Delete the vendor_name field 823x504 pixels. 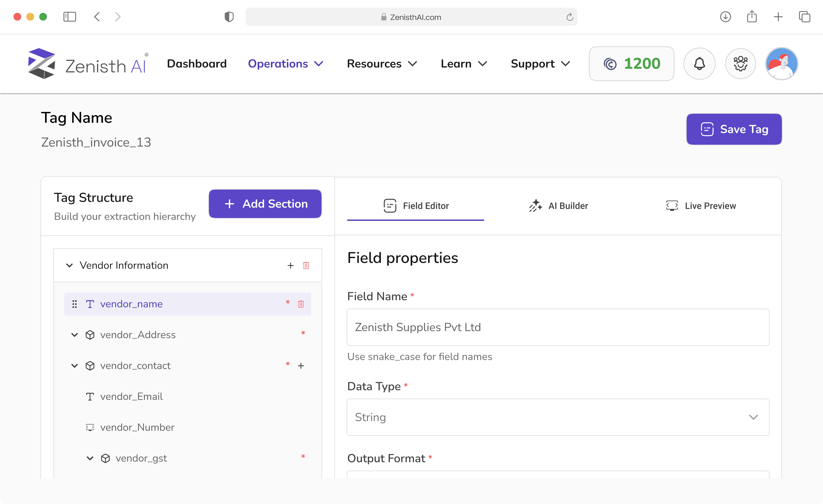click(x=301, y=304)
